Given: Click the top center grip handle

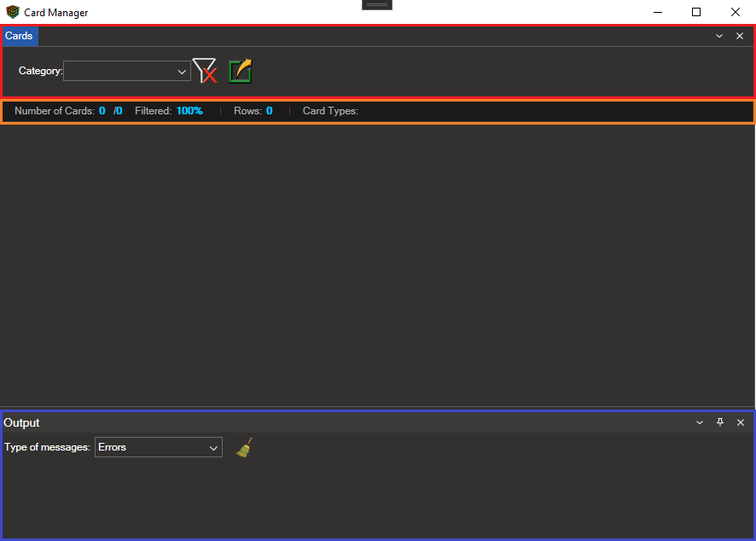Looking at the screenshot, I should click(377, 5).
